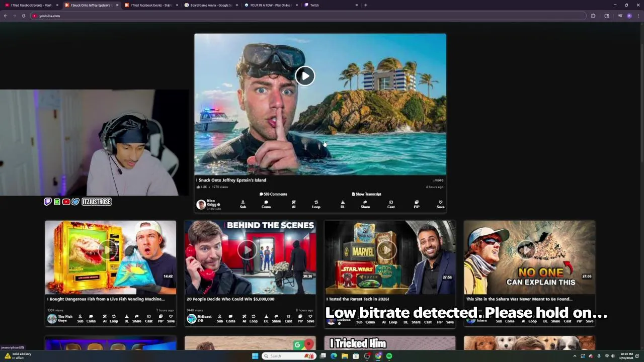Open File Explorer from taskbar
Screen dimensions: 644x362
pyautogui.click(x=345, y=356)
